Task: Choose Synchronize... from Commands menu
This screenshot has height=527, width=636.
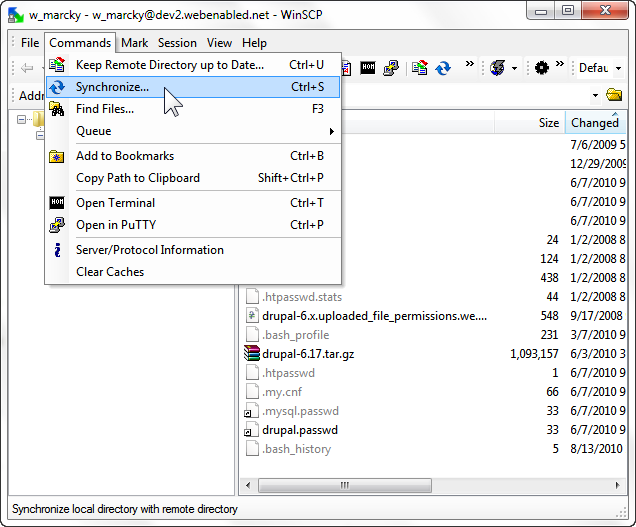Action: [x=193, y=87]
